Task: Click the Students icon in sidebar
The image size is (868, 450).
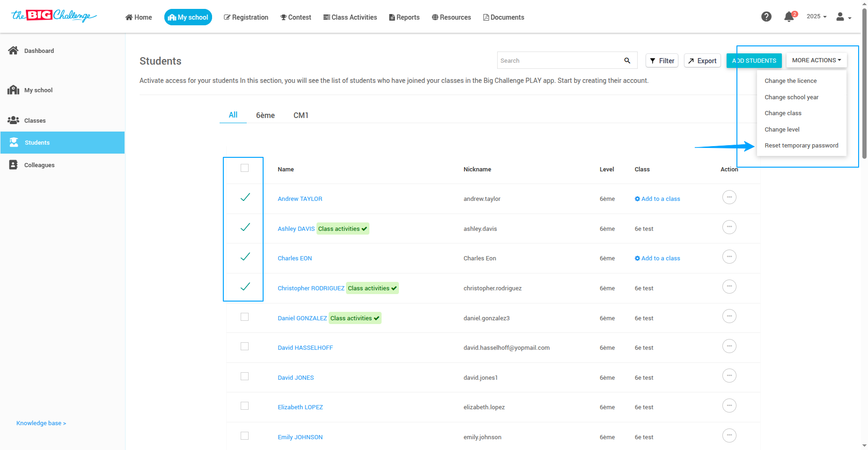Action: pyautogui.click(x=14, y=142)
